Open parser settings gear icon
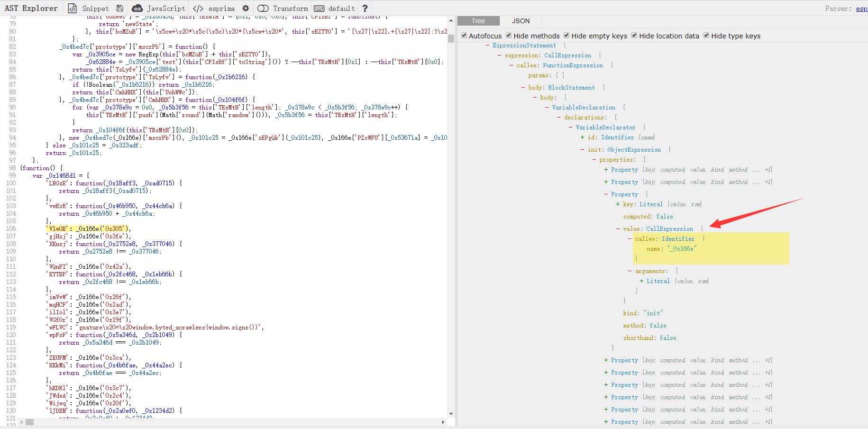The width and height of the screenshot is (868, 429). [245, 9]
